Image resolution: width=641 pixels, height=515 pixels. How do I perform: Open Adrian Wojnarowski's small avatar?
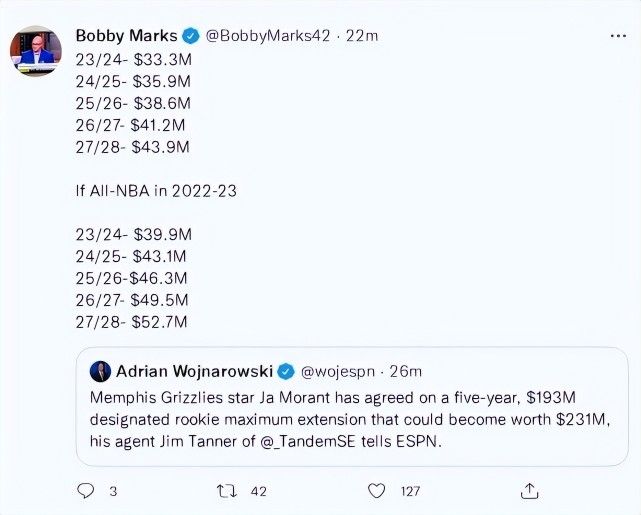point(101,372)
